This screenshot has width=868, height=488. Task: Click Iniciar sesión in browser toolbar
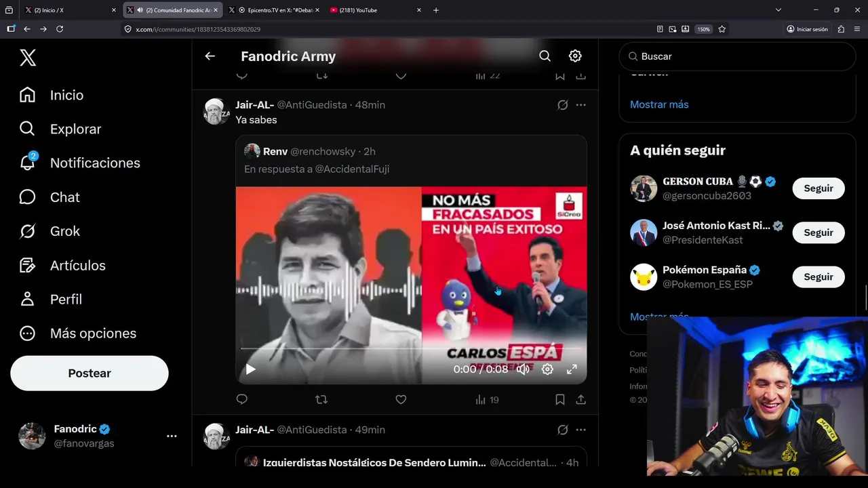pyautogui.click(x=808, y=29)
